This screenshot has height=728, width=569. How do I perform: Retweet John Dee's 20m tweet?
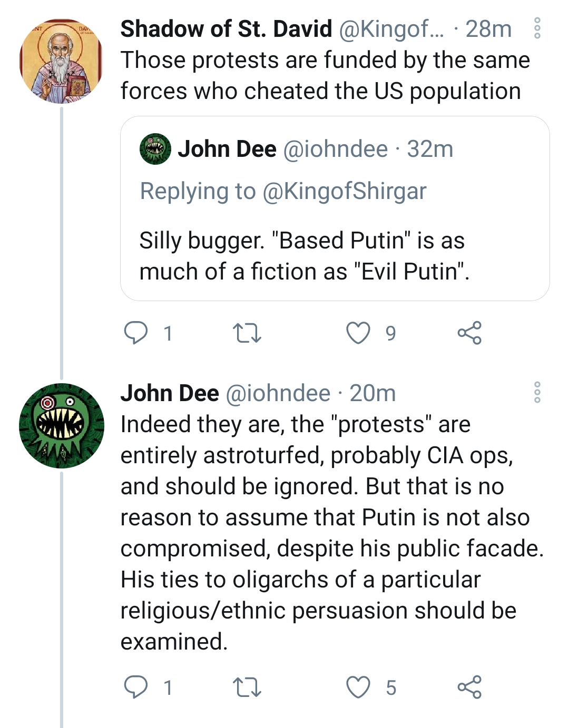tap(247, 687)
